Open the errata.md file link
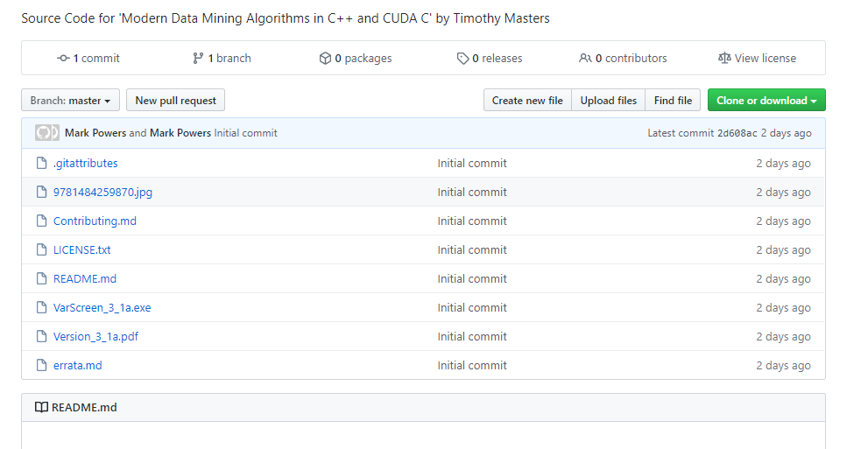Screen dimensions: 868x449 (x=77, y=366)
